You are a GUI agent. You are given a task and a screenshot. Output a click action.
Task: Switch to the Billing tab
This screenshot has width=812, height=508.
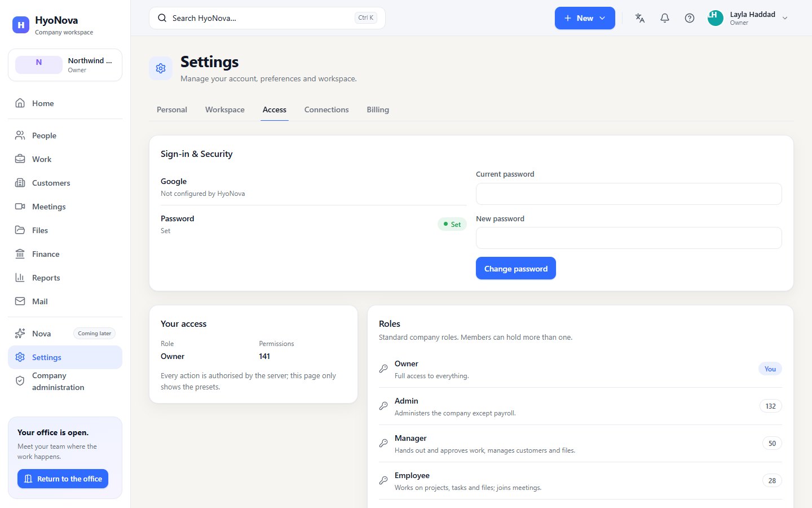tap(378, 110)
